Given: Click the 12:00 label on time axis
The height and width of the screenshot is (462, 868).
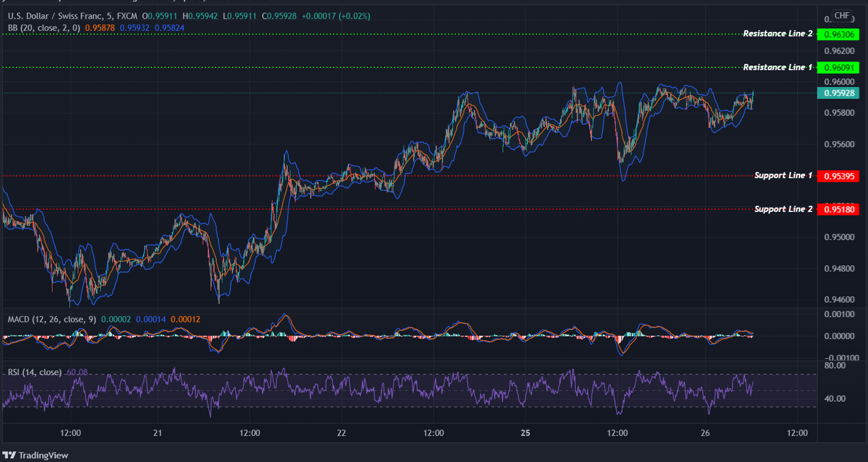Looking at the screenshot, I should pyautogui.click(x=71, y=433).
